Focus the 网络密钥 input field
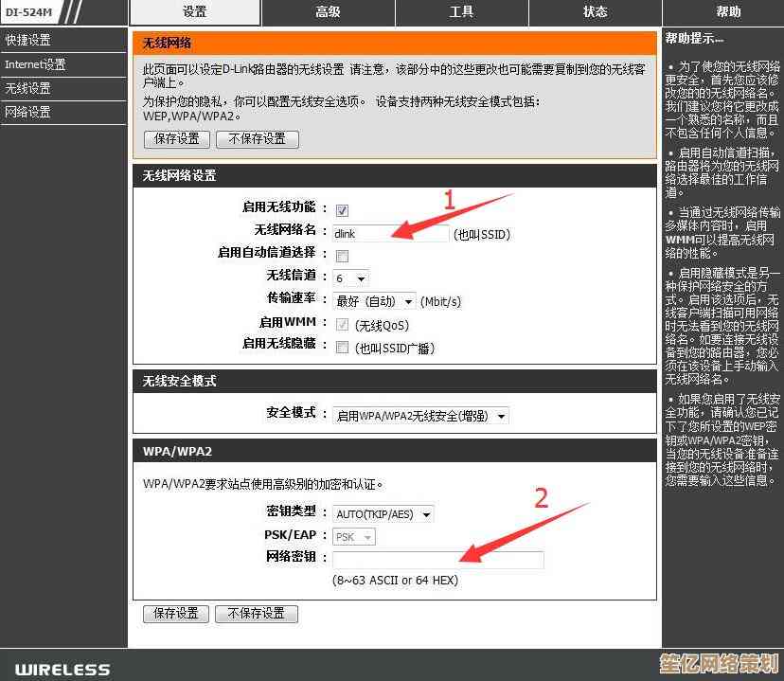 pos(437,560)
